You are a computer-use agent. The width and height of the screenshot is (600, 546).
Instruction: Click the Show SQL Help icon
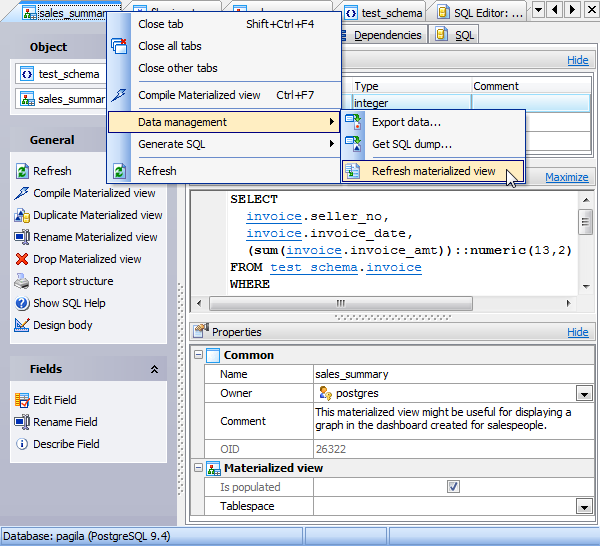23,303
